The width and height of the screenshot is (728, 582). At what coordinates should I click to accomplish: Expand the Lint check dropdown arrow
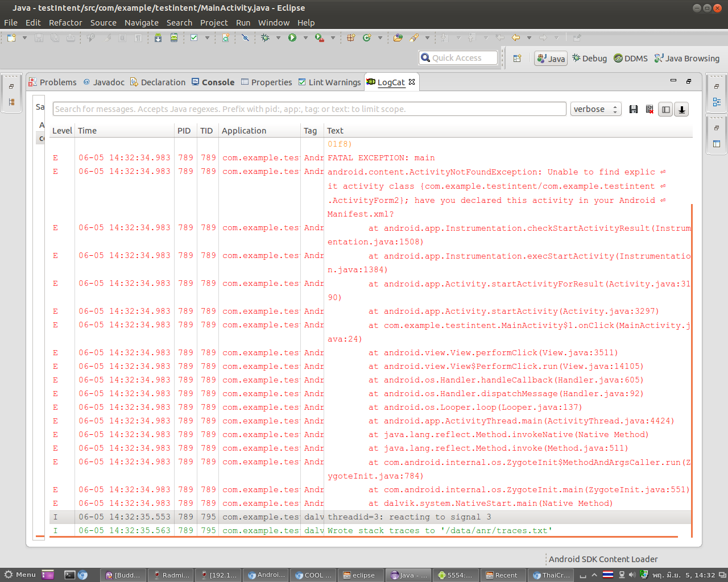(x=207, y=38)
